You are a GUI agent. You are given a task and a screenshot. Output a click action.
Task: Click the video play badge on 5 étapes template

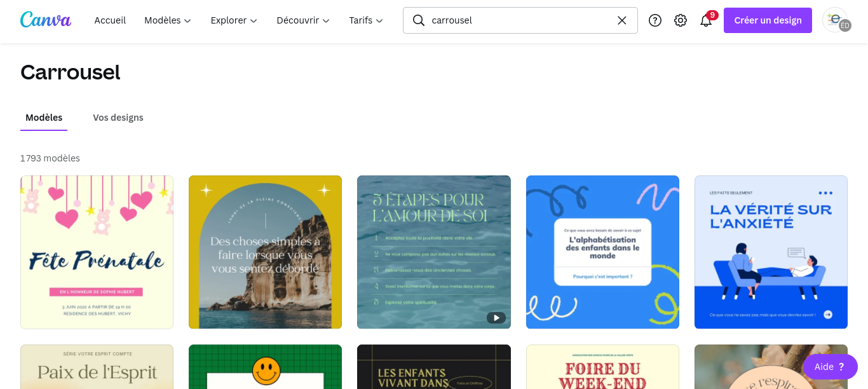(x=496, y=317)
